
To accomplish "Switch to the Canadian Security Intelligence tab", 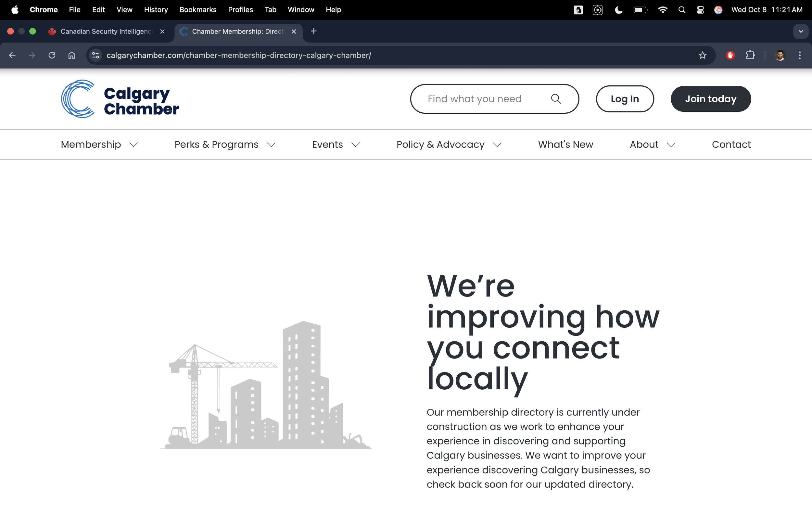I will pos(106,31).
